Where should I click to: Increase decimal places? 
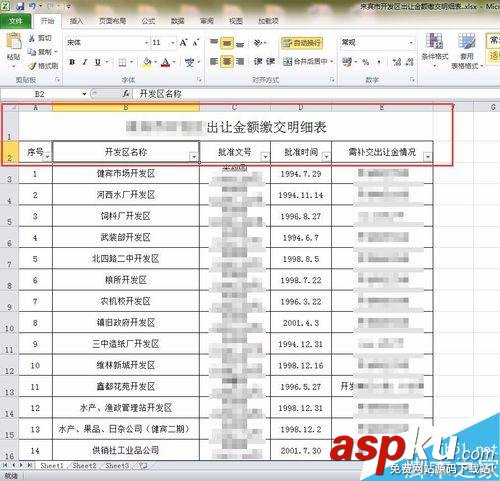click(397, 62)
